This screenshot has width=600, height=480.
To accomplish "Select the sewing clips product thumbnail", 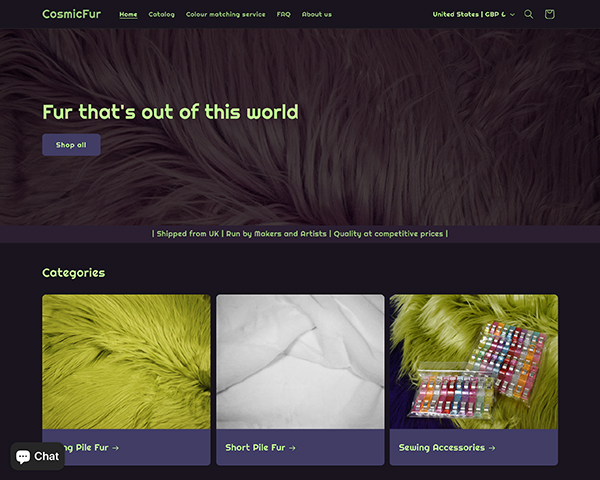I will click(x=474, y=362).
